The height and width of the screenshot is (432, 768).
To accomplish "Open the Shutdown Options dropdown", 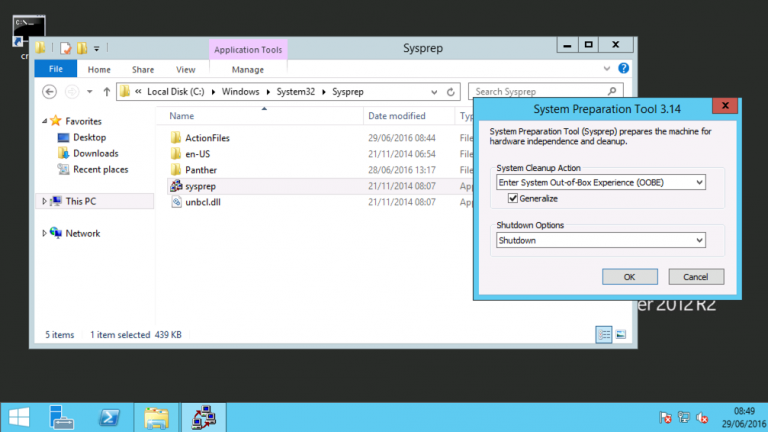I will (600, 240).
